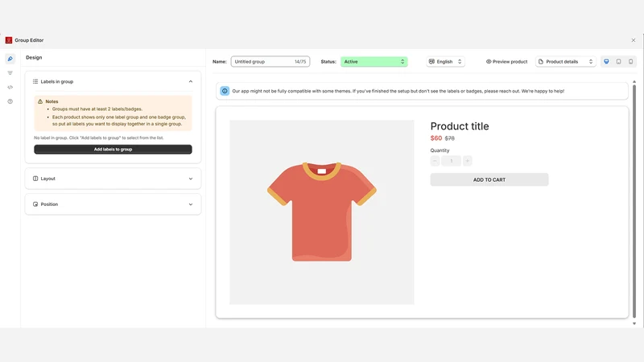Open the help question-mark sidebar icon
The image size is (644, 362).
click(x=10, y=101)
